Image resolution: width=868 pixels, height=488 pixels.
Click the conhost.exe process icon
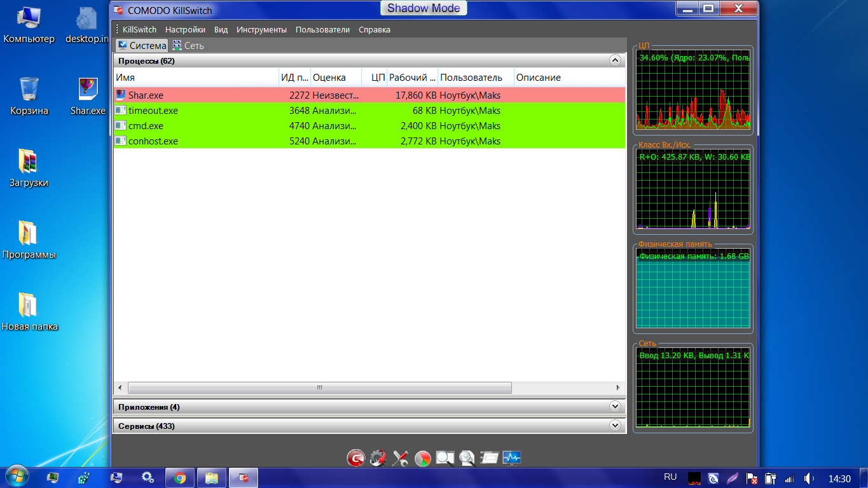click(121, 141)
